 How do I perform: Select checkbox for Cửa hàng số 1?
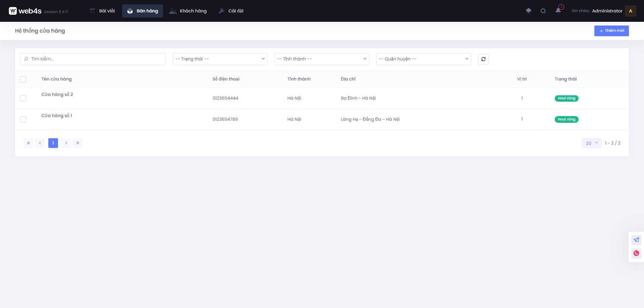[23, 119]
